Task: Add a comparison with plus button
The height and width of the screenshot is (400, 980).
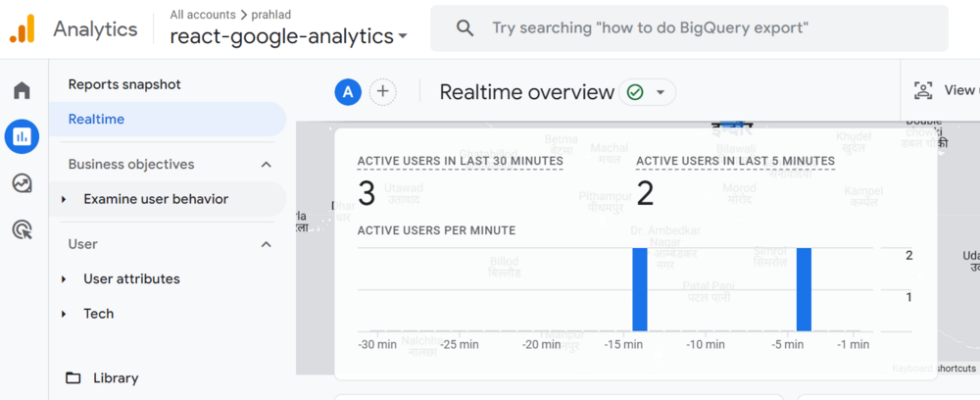Action: [x=382, y=92]
